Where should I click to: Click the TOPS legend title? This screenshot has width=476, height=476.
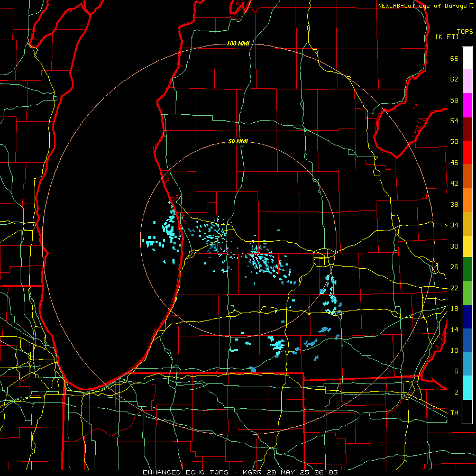pos(465,32)
